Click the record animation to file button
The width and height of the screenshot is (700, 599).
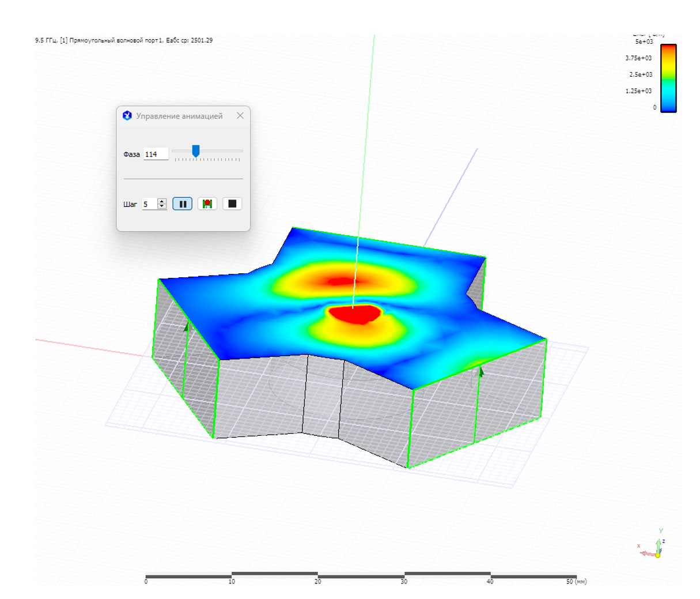(x=207, y=204)
